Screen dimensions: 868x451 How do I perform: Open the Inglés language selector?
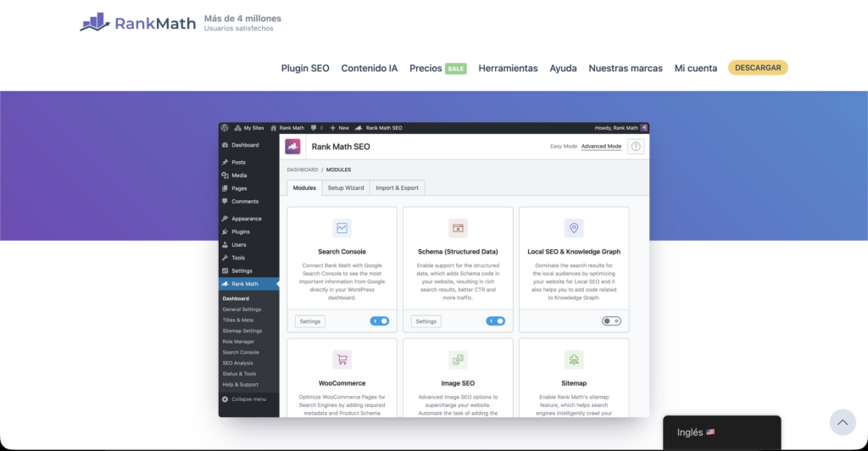click(722, 432)
